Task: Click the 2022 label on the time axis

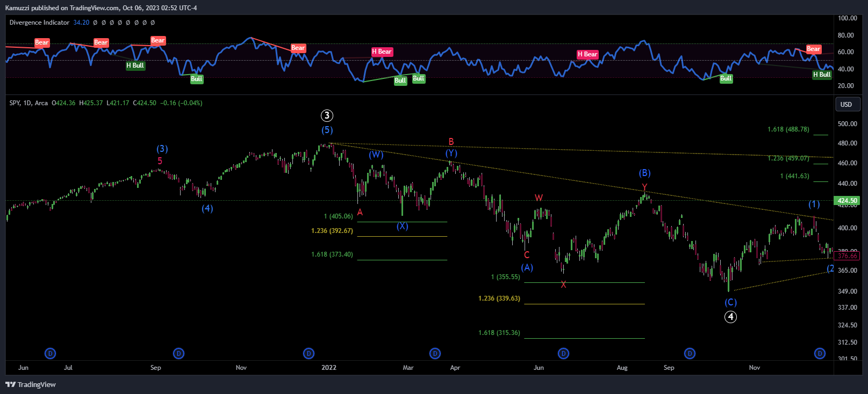Action: (x=329, y=368)
